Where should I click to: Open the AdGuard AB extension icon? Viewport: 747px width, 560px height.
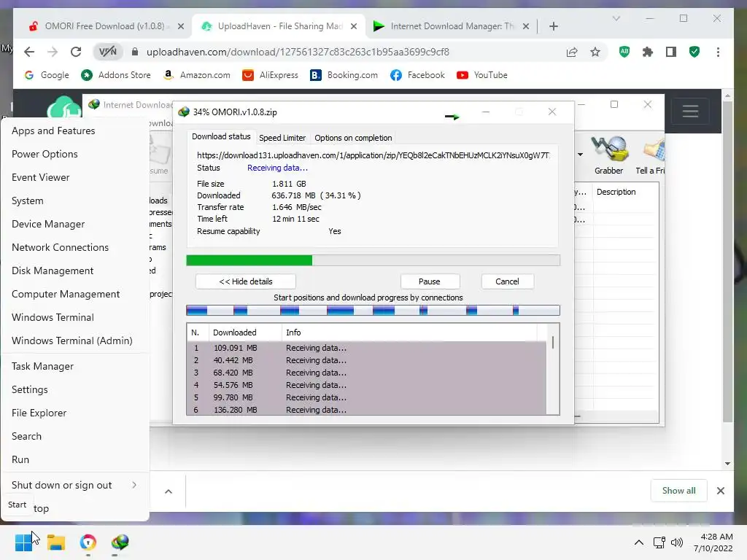point(624,52)
